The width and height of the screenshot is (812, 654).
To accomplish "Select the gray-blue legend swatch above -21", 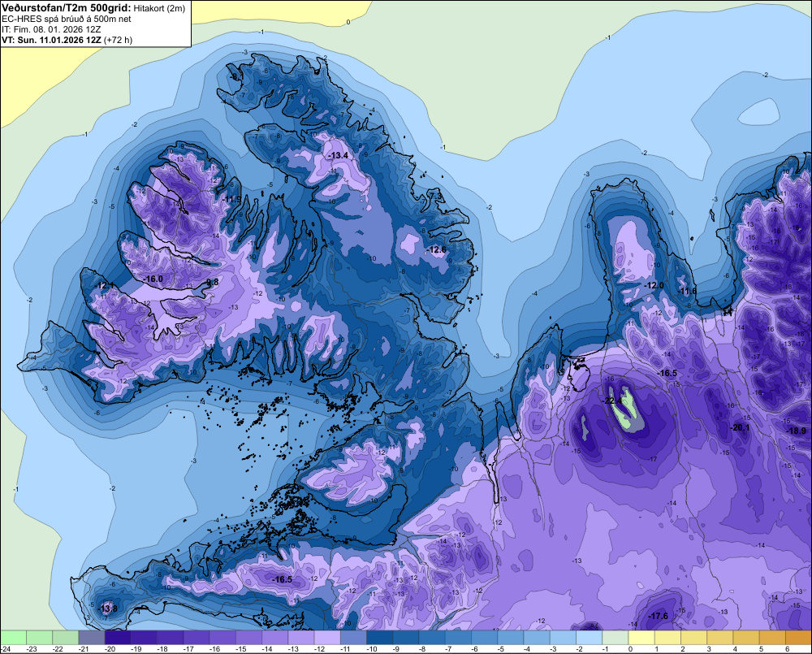I will click(x=92, y=637).
